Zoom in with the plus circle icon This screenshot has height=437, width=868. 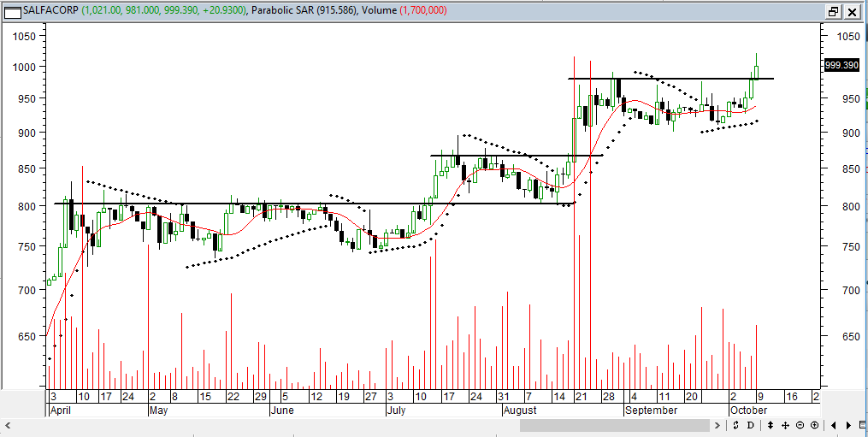tap(814, 425)
